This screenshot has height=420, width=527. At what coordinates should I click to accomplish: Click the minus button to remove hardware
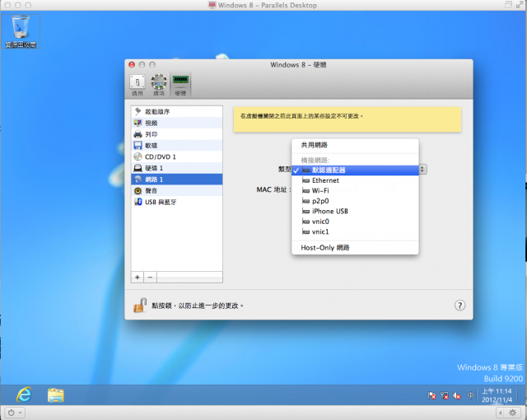(x=150, y=278)
